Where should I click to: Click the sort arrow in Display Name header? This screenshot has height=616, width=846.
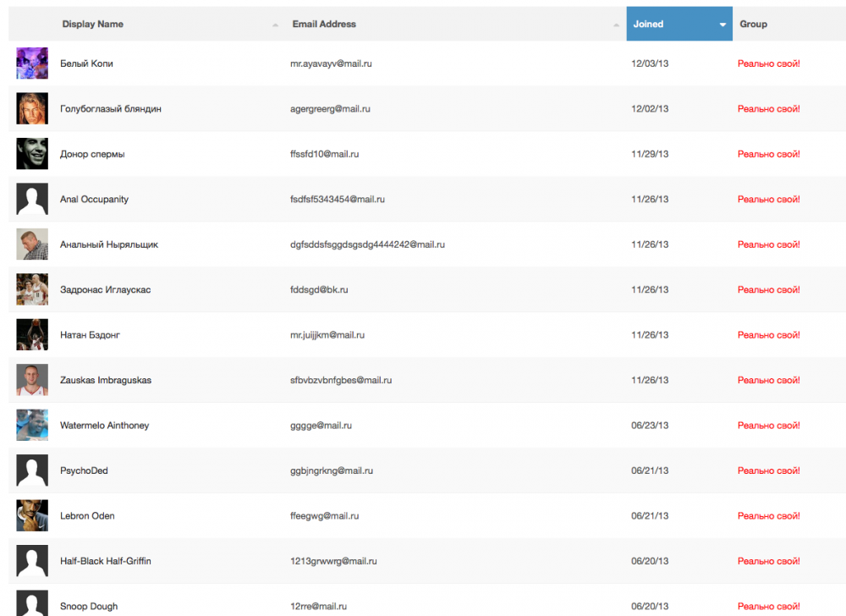click(x=276, y=25)
